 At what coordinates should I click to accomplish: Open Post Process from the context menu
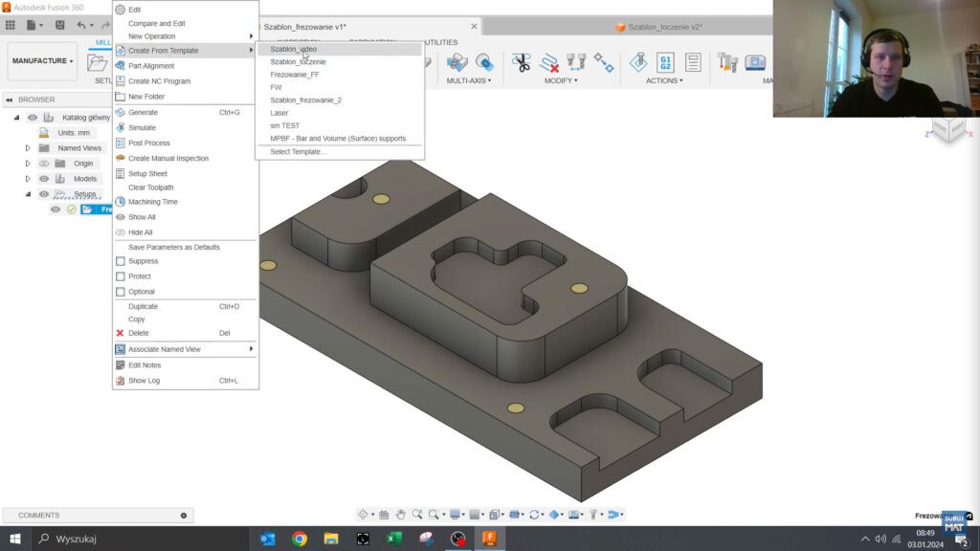[x=146, y=143]
